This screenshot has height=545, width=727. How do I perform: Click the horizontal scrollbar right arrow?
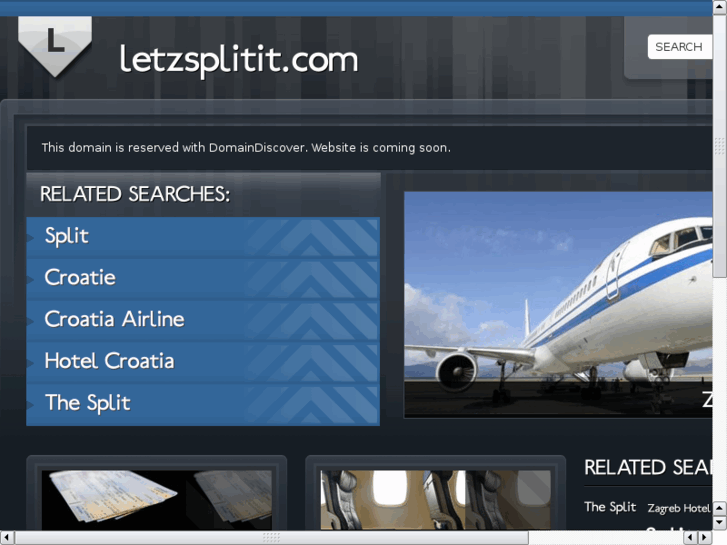(x=705, y=538)
